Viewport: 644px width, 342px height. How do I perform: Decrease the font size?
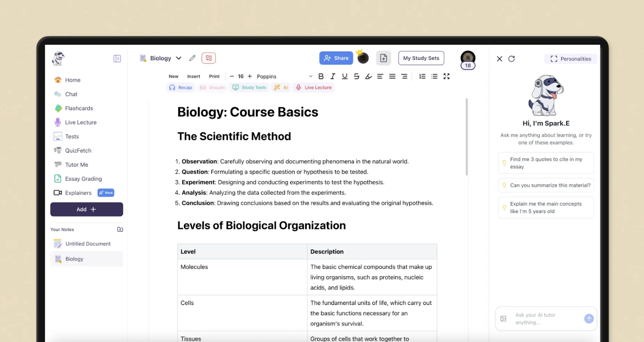[x=232, y=76]
